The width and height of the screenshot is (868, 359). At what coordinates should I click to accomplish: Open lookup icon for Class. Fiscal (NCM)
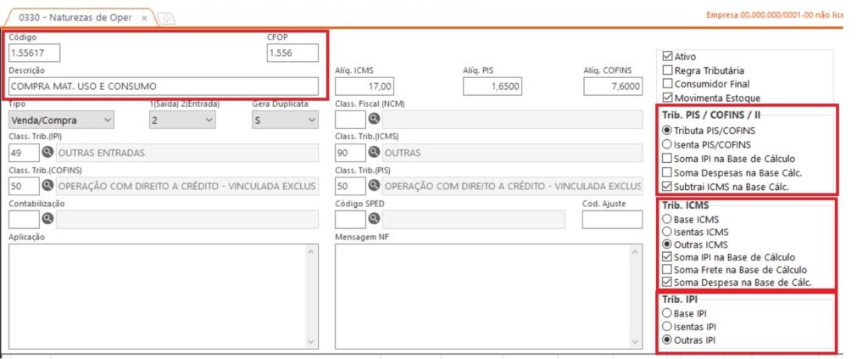click(374, 119)
